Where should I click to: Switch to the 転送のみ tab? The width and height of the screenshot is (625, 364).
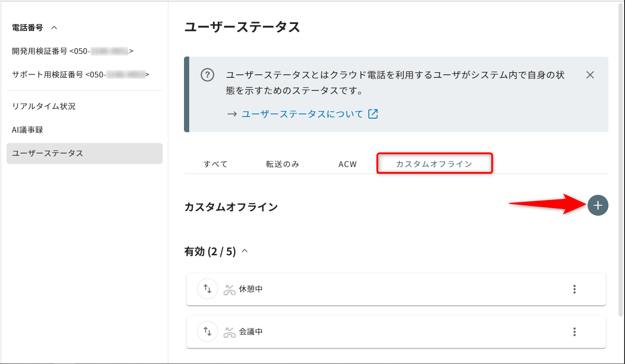pyautogui.click(x=283, y=164)
